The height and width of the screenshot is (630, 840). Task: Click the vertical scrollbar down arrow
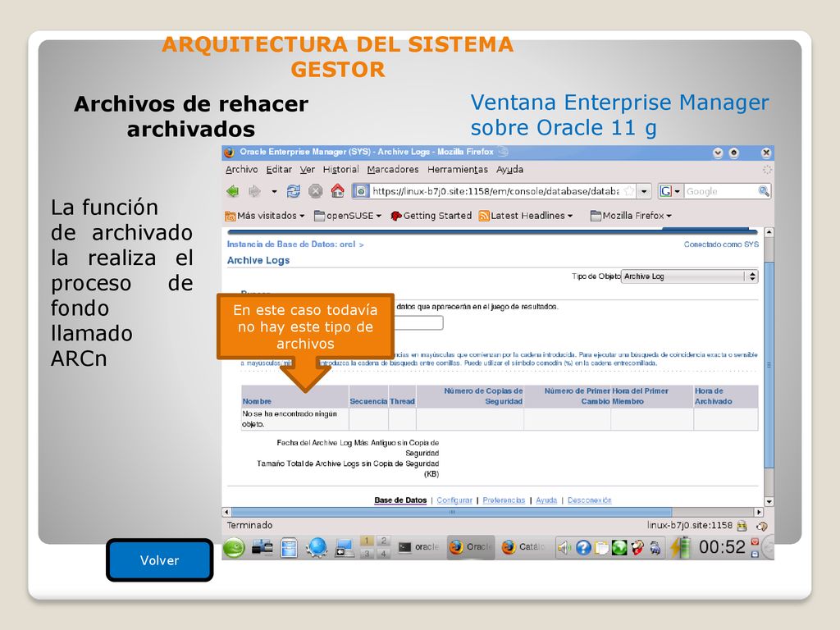(x=769, y=502)
